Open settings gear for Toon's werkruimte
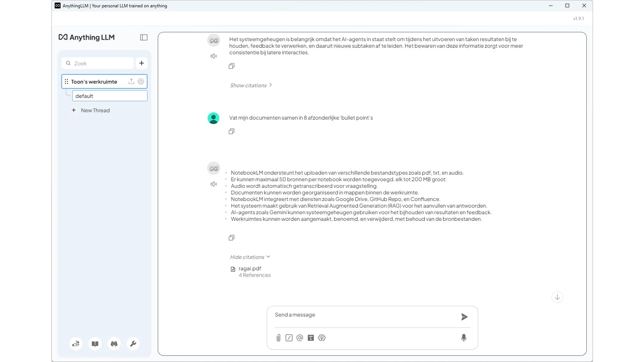The height and width of the screenshot is (362, 644). pos(141,81)
